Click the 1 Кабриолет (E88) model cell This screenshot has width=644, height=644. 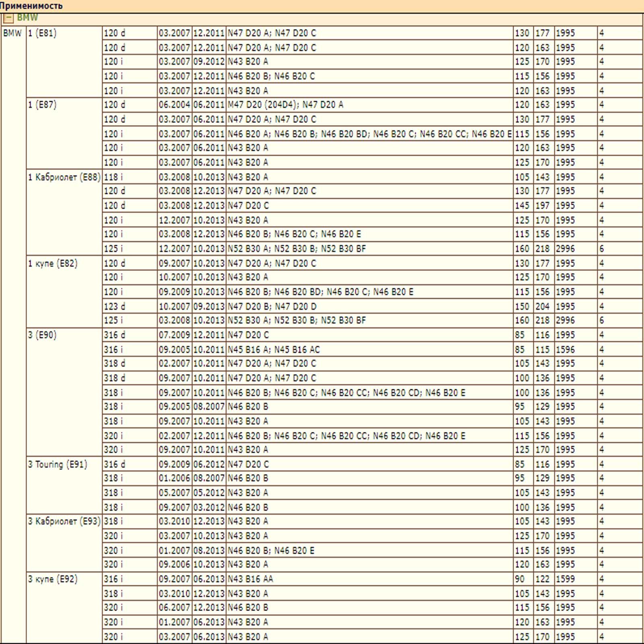64,177
